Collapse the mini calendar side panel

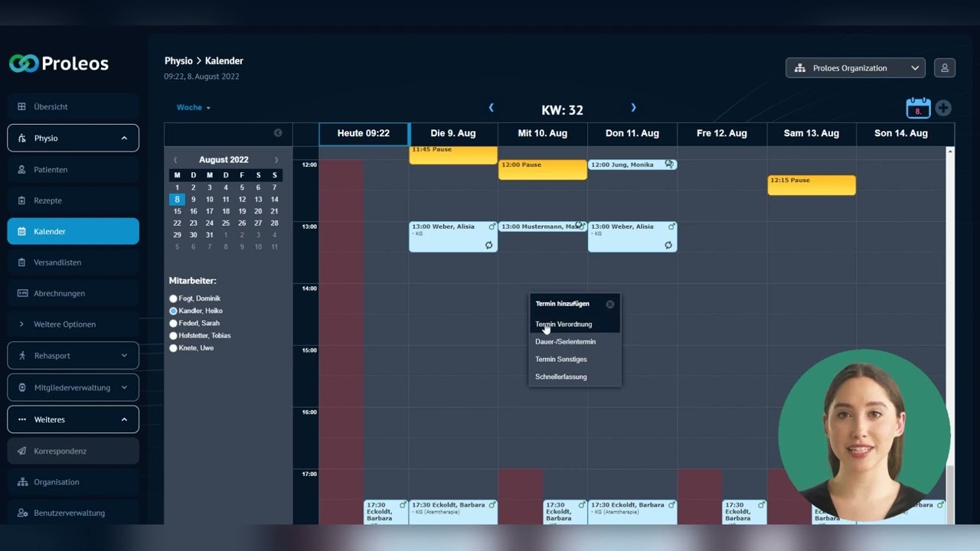click(x=278, y=133)
